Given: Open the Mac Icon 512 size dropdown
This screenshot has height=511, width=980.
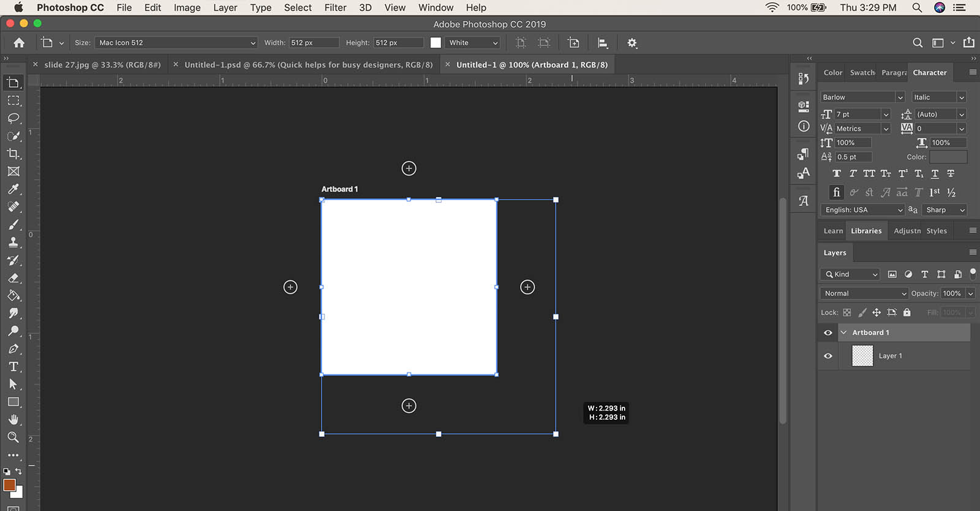Looking at the screenshot, I should tap(176, 43).
